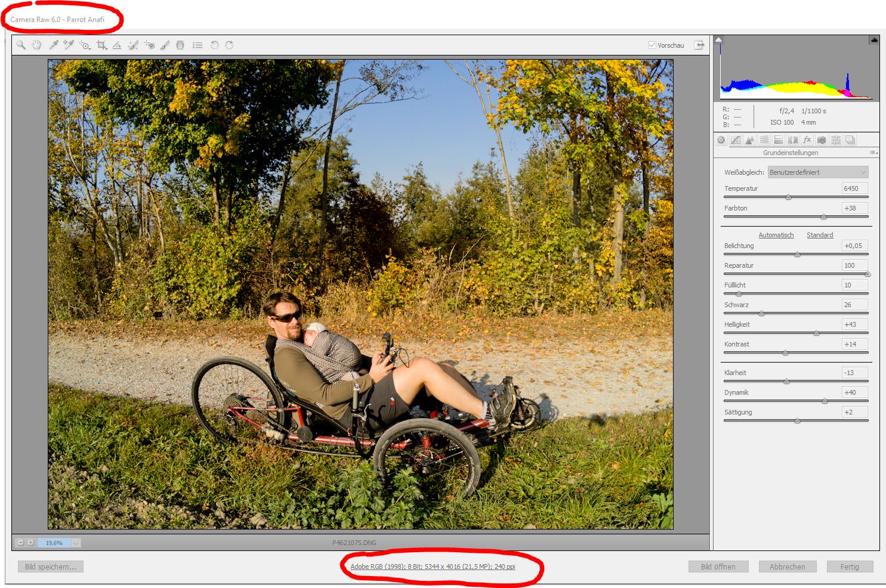This screenshot has height=588, width=886.
Task: Open the Weißabgleich dropdown
Action: click(817, 172)
